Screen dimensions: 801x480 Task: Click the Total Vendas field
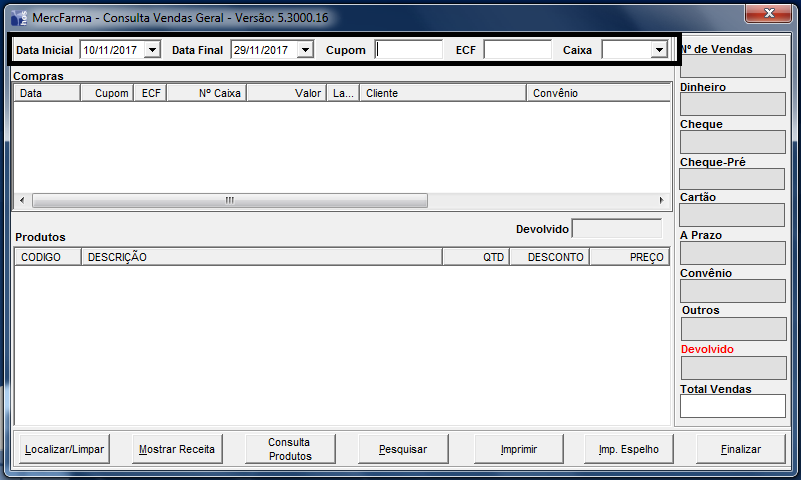point(732,406)
